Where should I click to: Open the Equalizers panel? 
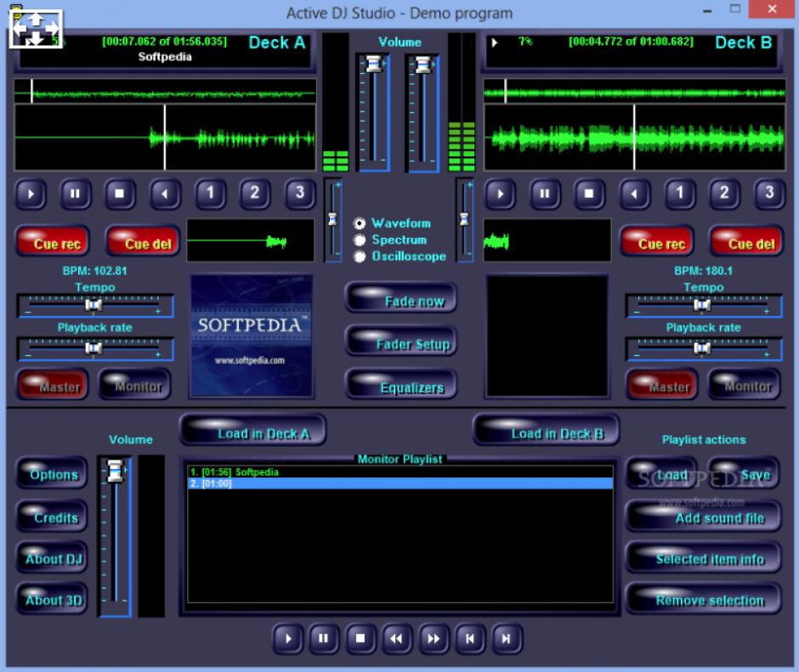coord(401,385)
